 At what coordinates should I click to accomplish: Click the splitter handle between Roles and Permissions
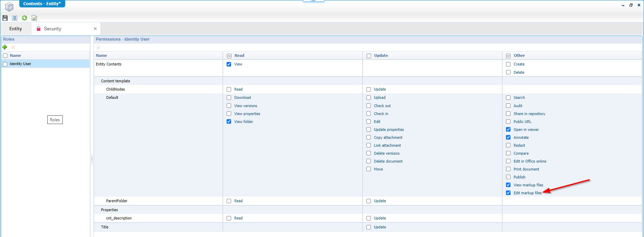pyautogui.click(x=92, y=159)
